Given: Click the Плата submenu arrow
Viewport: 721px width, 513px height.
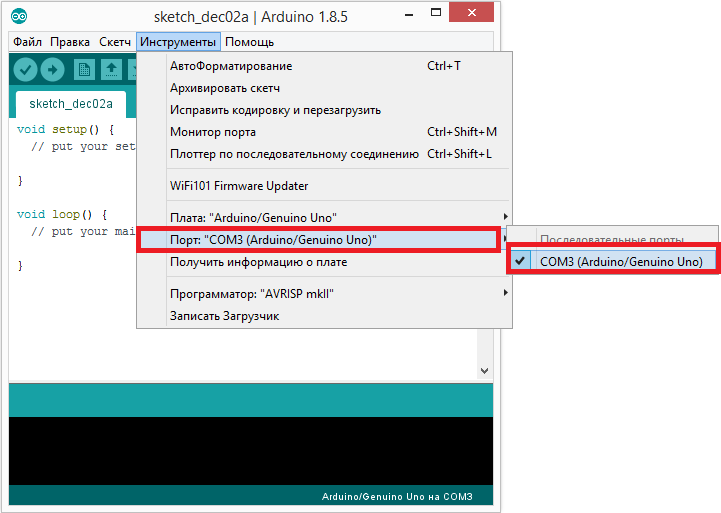Looking at the screenshot, I should click(x=505, y=217).
